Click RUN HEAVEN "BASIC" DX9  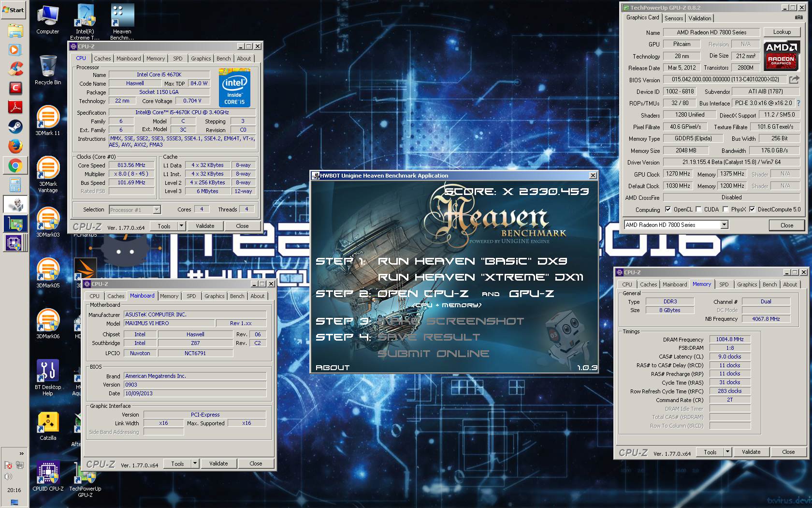coord(473,261)
